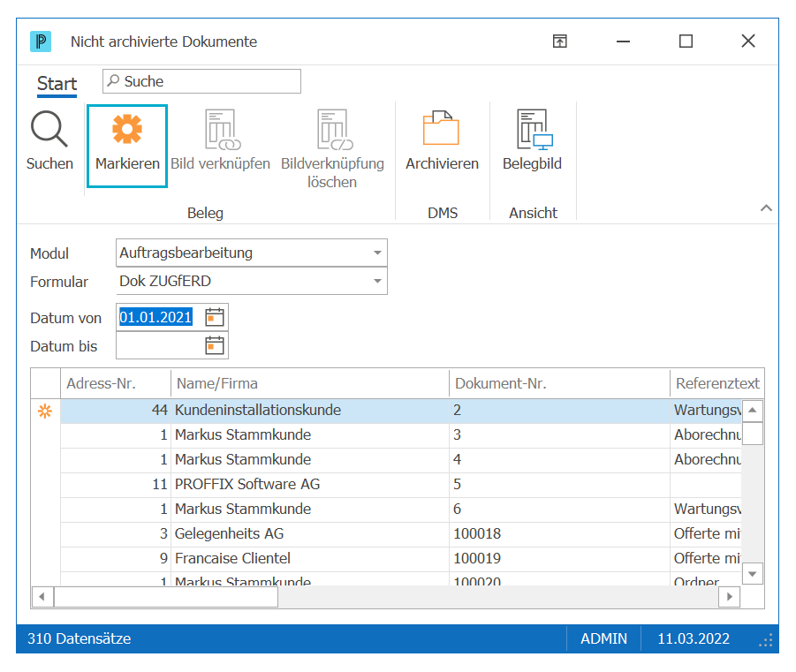Click the horizontal scrollbar right arrow
This screenshot has width=796, height=672.
pyautogui.click(x=730, y=596)
